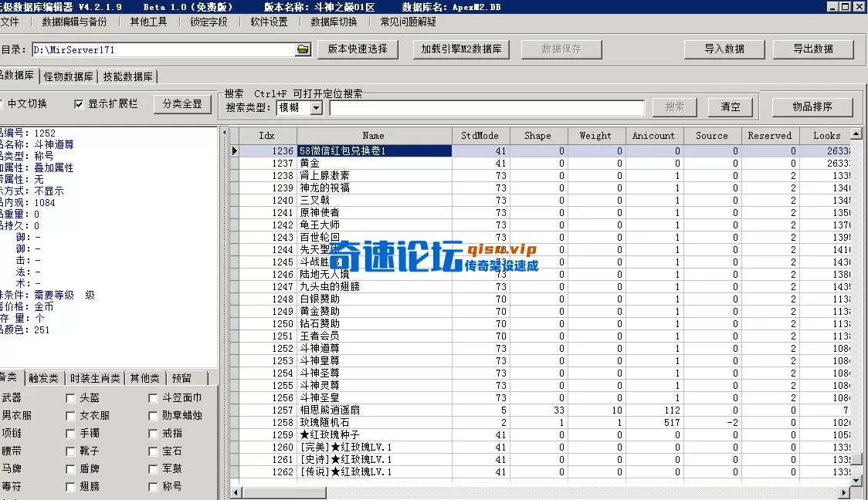Click the vertical scrollbar thumb of table
Image resolution: width=868 pixels, height=500 pixels.
(x=856, y=460)
